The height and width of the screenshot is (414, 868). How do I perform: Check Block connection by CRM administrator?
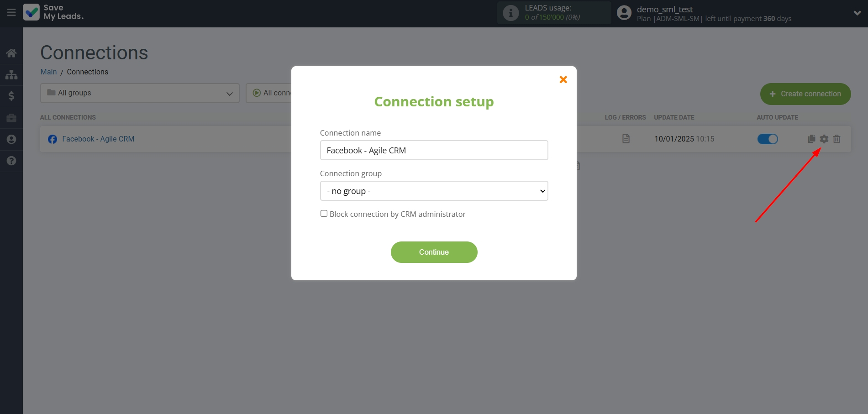324,214
